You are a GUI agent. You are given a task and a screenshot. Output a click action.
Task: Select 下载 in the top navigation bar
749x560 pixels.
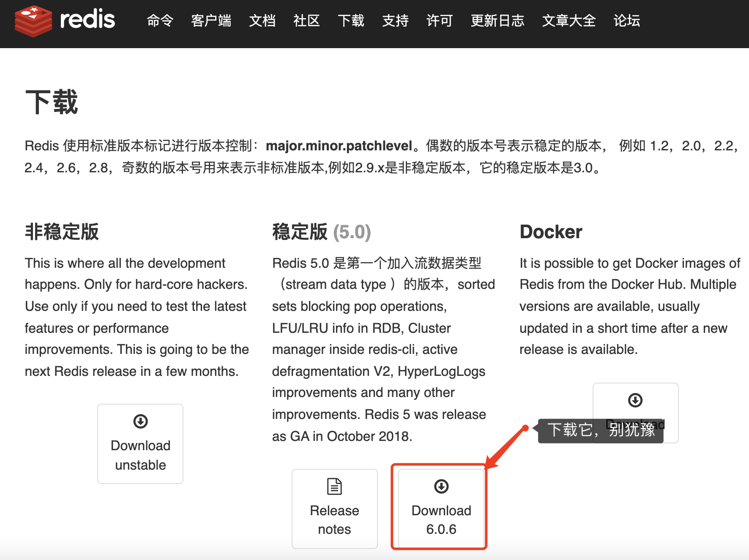click(351, 21)
